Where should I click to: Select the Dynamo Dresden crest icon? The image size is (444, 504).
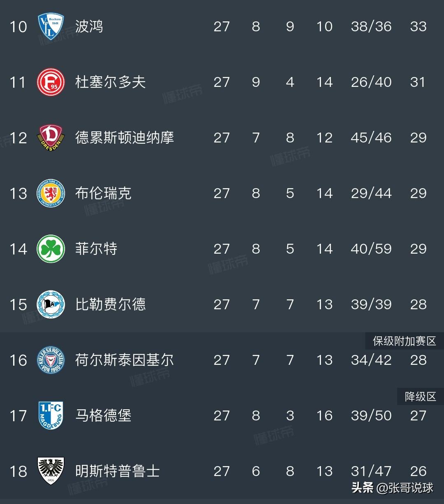tap(51, 138)
